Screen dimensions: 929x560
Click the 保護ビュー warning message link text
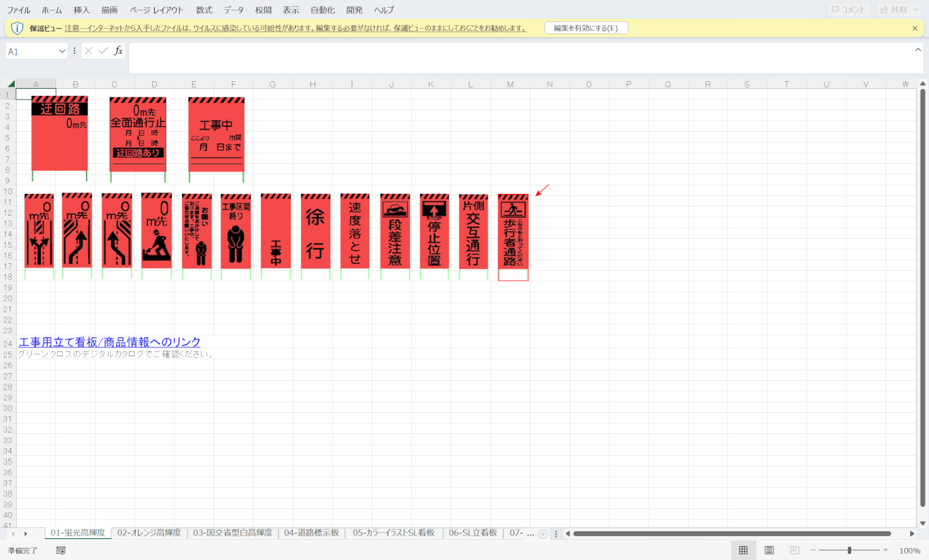click(296, 28)
